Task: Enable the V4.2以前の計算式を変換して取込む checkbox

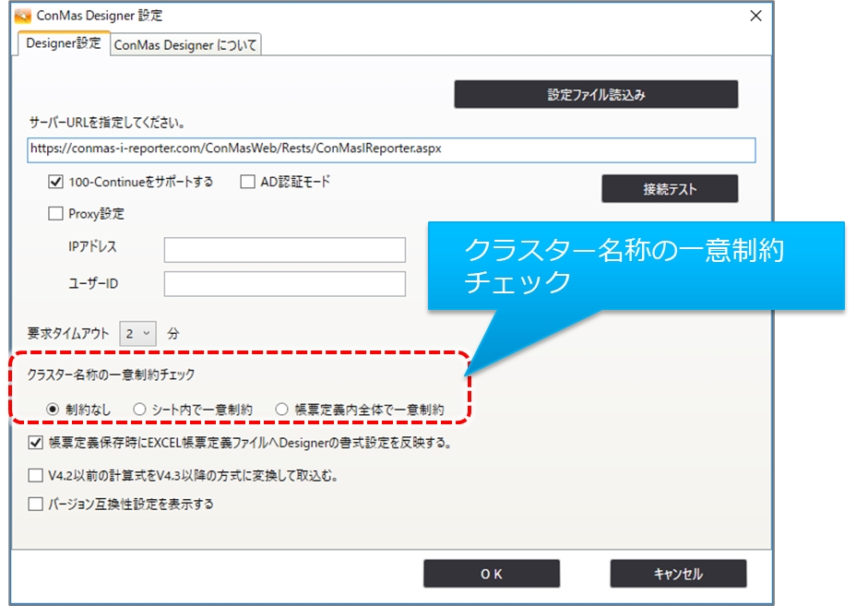Action: 35,475
